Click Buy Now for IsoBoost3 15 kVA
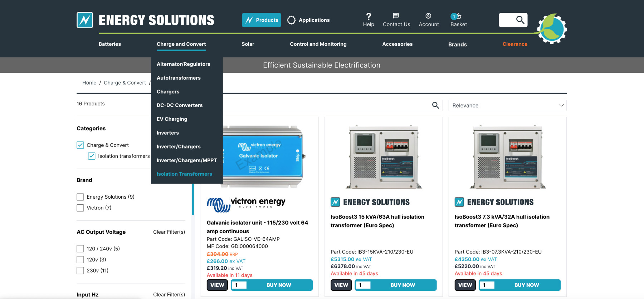 [402, 285]
